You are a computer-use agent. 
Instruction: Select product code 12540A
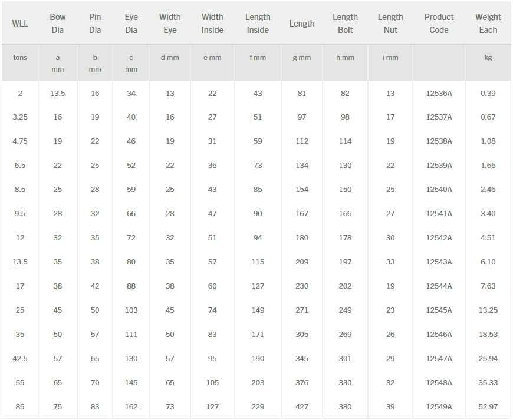tap(439, 190)
